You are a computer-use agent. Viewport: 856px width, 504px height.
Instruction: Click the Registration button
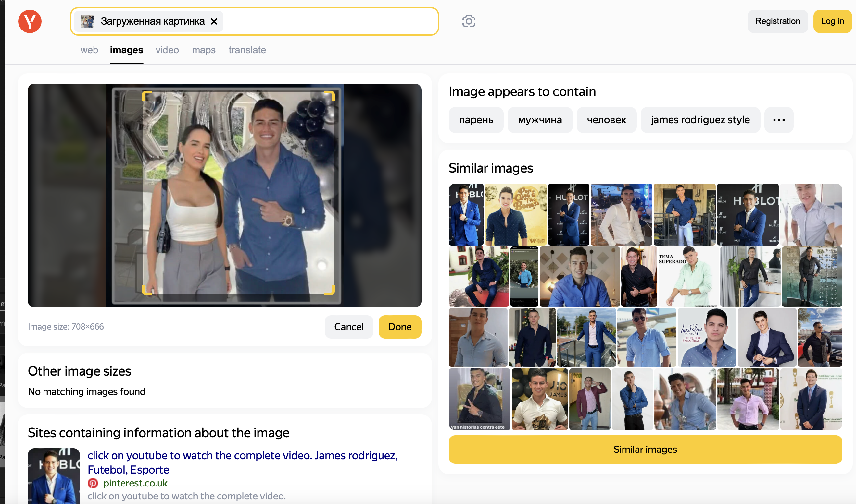(777, 21)
